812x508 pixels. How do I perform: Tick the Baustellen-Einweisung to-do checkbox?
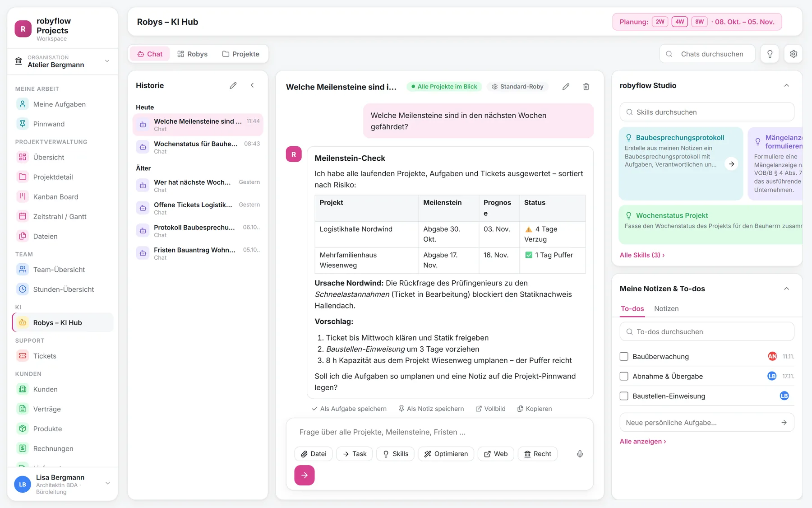[x=624, y=396]
